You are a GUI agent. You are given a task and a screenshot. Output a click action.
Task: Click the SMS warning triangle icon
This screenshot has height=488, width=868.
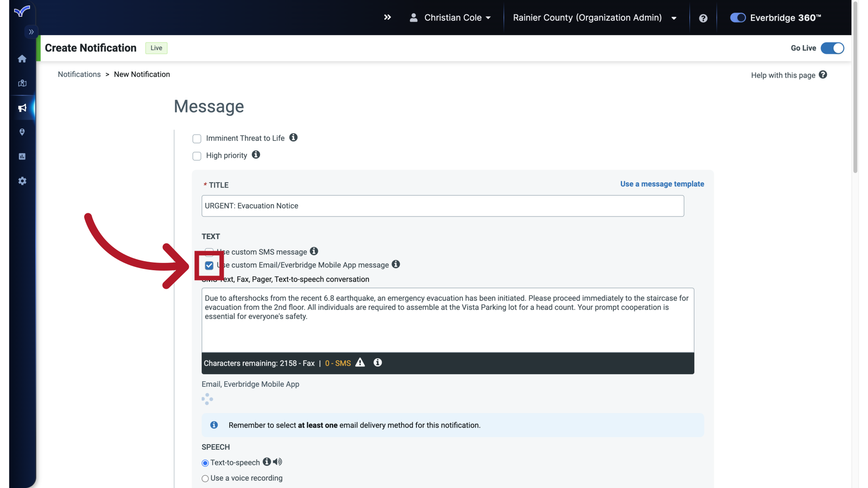pos(360,363)
